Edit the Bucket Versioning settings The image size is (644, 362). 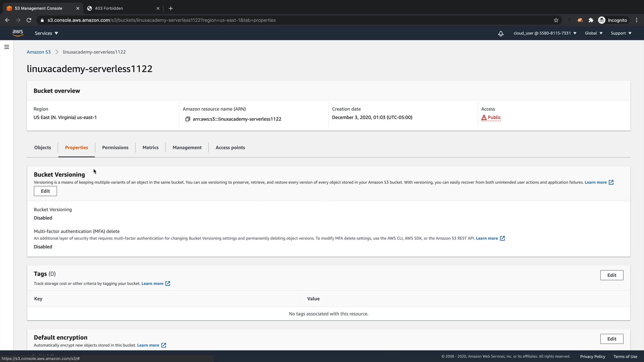45,191
